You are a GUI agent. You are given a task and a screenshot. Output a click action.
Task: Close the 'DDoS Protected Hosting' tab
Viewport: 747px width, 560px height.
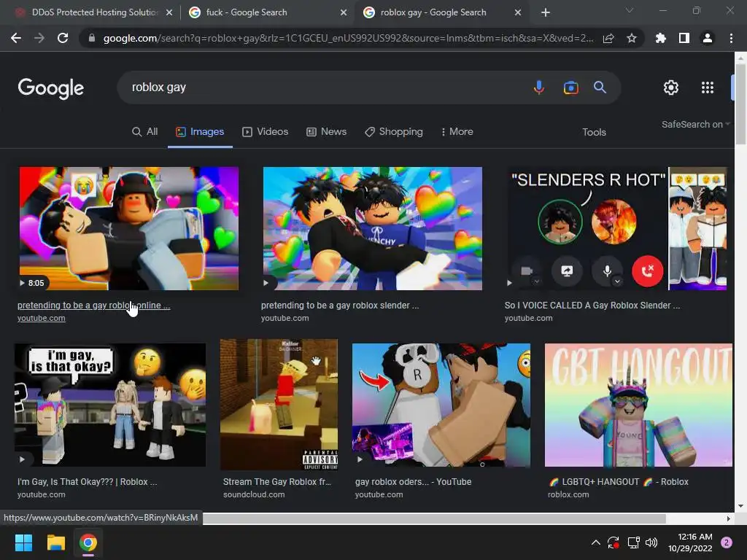(x=169, y=12)
